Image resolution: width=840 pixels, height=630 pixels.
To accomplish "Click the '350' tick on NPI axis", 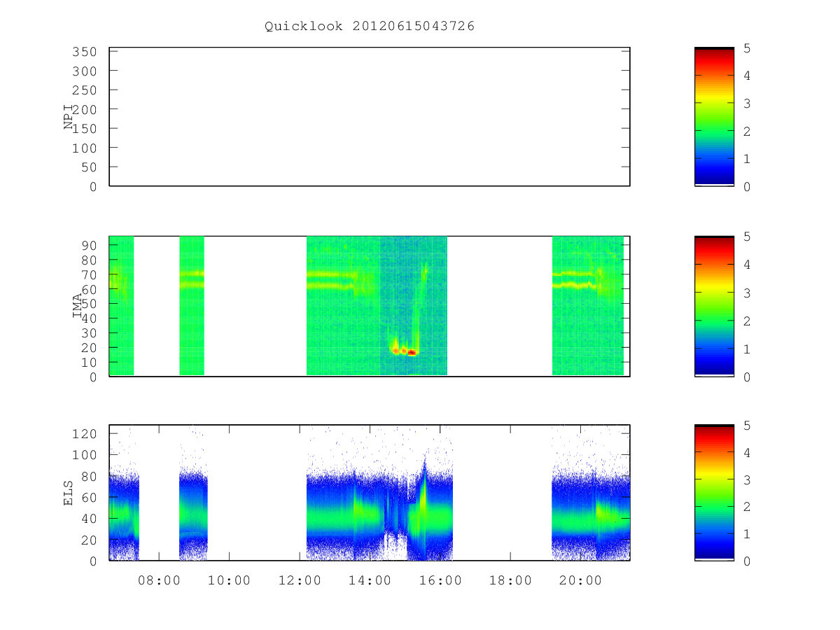I will [85, 52].
